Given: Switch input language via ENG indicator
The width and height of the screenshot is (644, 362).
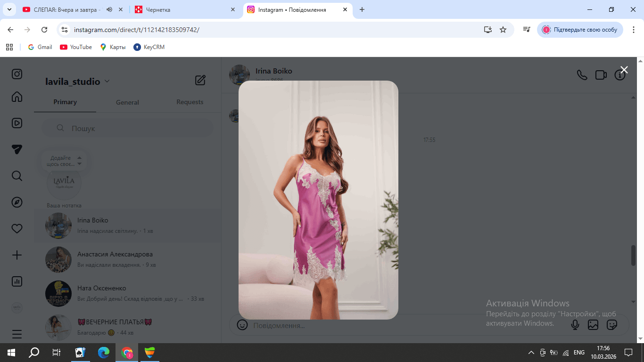Looking at the screenshot, I should pos(579,353).
